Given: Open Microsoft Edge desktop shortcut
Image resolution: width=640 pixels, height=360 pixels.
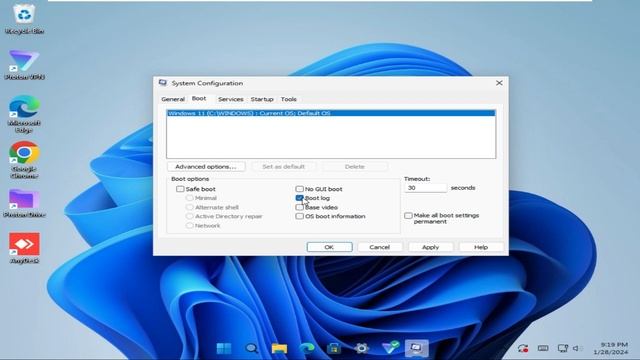Looking at the screenshot, I should pos(24,114).
